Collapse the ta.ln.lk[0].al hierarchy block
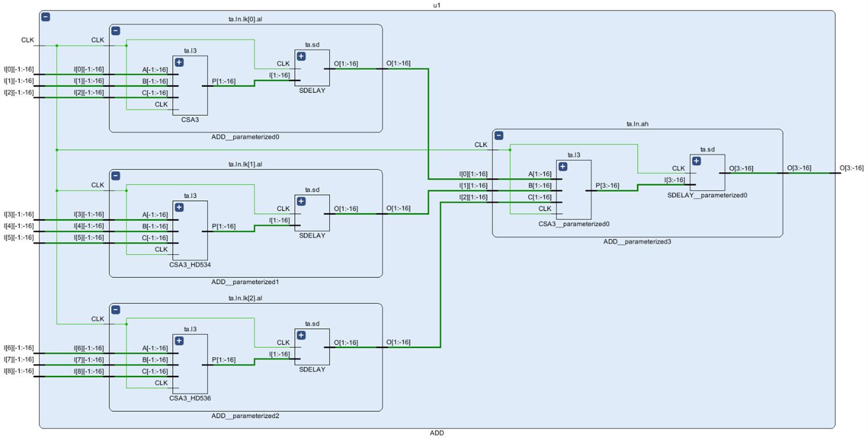This screenshot has height=437, width=868. coord(116,31)
